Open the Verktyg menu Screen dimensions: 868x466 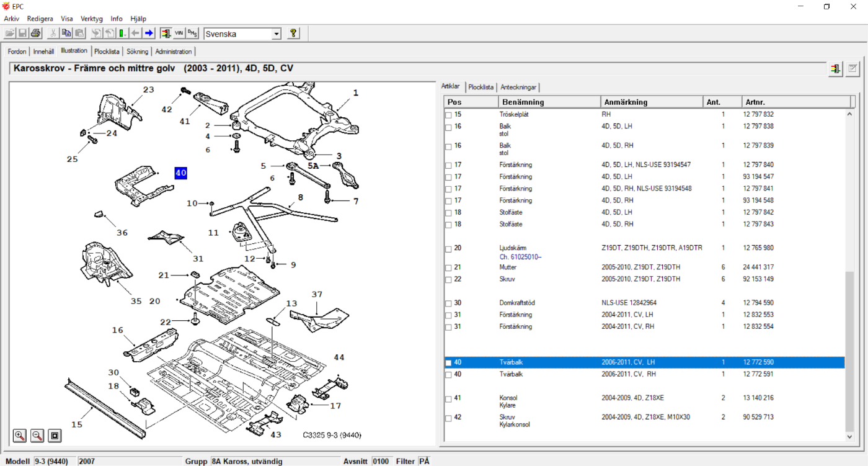92,19
